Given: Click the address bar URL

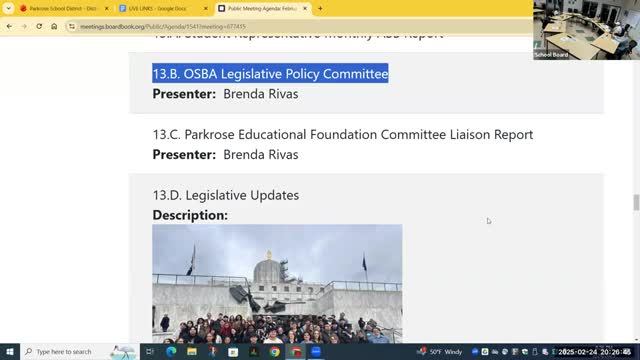Looking at the screenshot, I should 163,27.
